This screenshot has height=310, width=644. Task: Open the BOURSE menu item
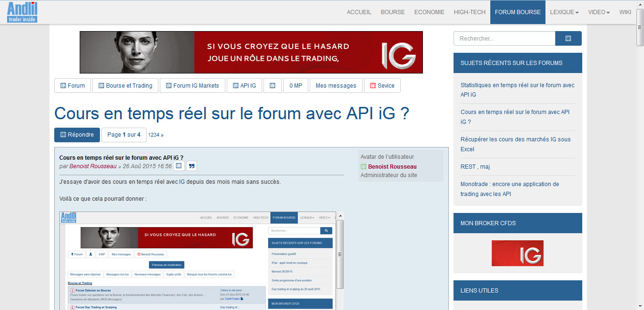[393, 12]
